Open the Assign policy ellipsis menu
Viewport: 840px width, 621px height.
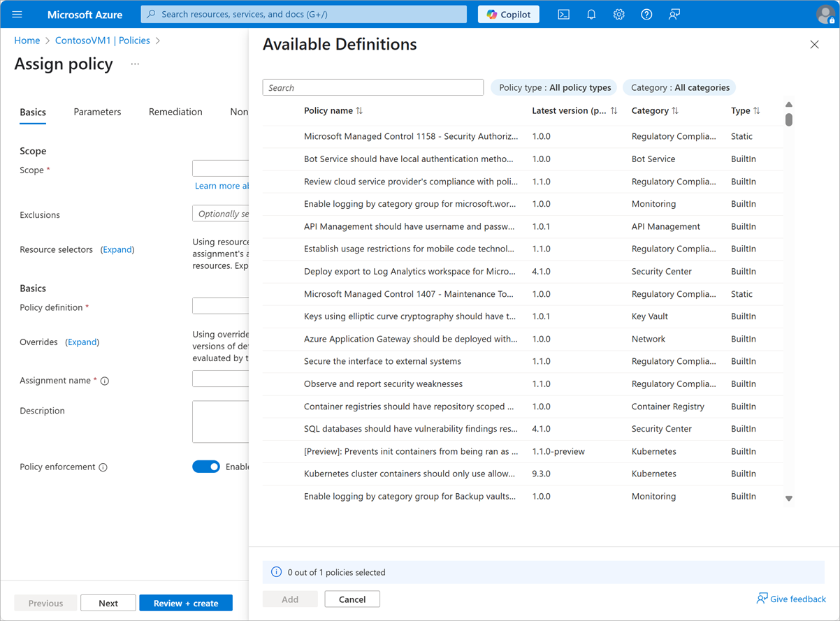pos(135,64)
